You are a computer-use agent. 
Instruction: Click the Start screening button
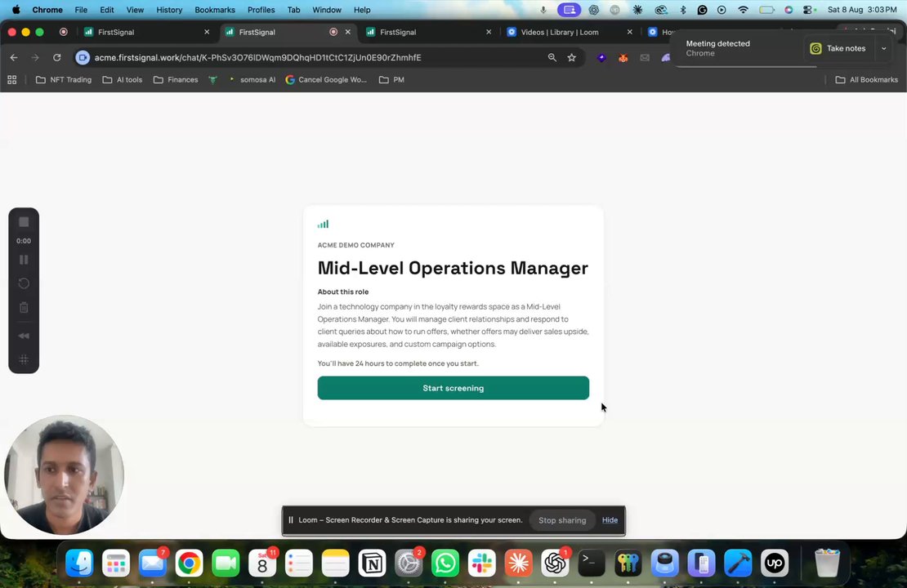(x=453, y=388)
